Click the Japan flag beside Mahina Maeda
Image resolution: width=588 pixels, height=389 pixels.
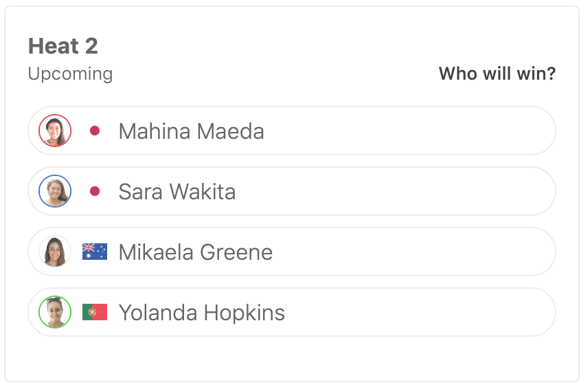[x=95, y=131]
